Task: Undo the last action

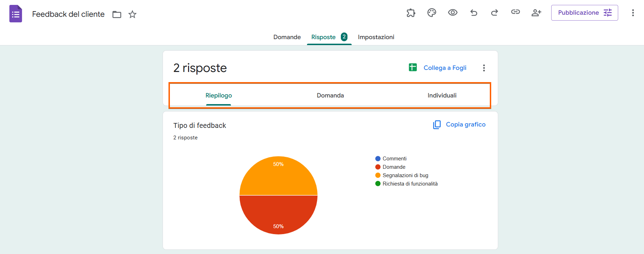Action: 474,13
